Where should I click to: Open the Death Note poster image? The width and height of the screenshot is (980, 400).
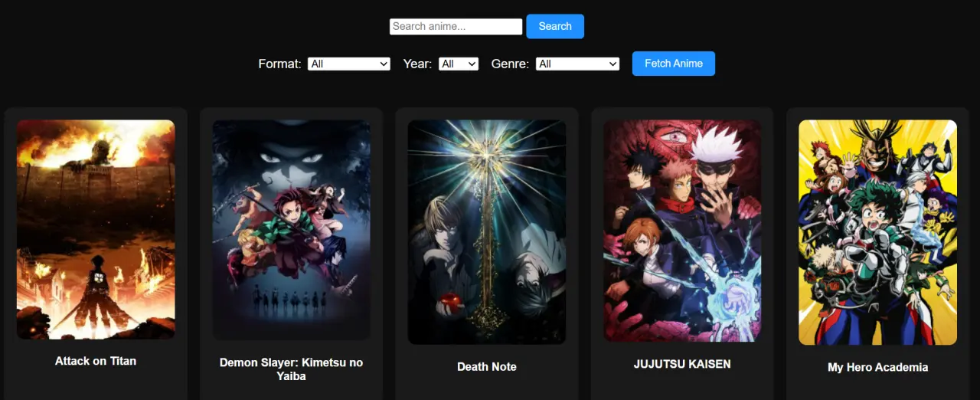tap(487, 232)
